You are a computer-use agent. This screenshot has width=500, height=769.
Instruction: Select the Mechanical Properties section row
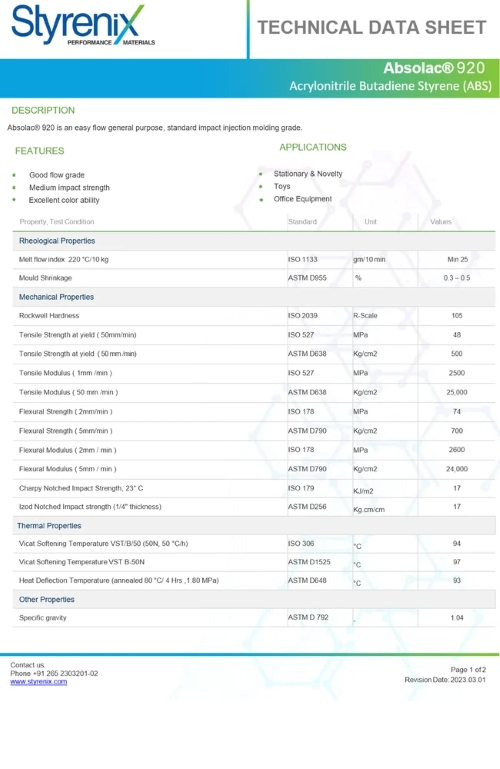pyautogui.click(x=254, y=297)
